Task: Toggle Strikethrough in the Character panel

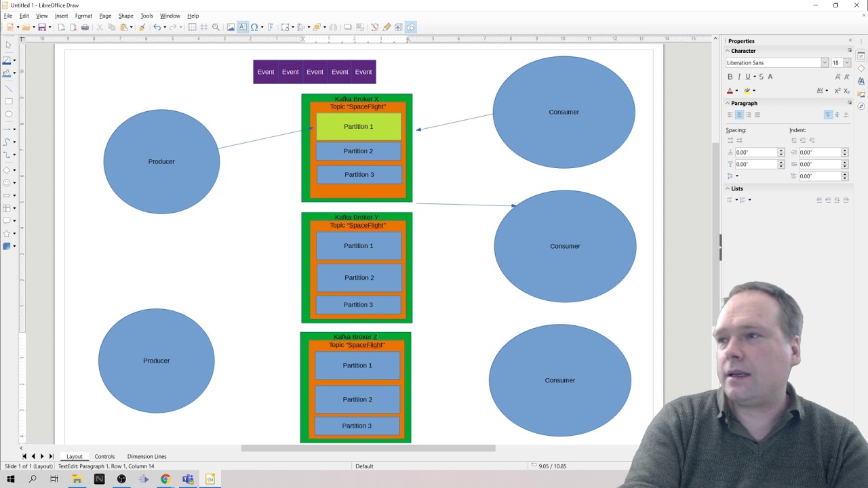Action: (x=761, y=77)
